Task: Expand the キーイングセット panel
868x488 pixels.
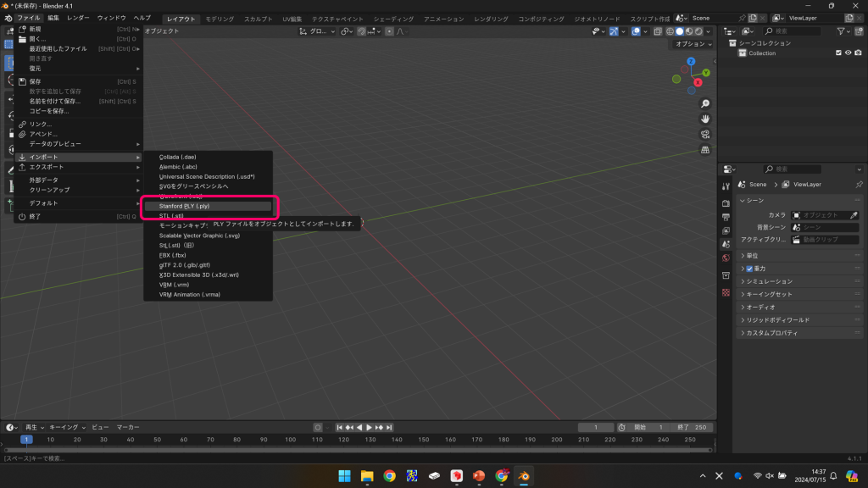Action: pos(798,294)
